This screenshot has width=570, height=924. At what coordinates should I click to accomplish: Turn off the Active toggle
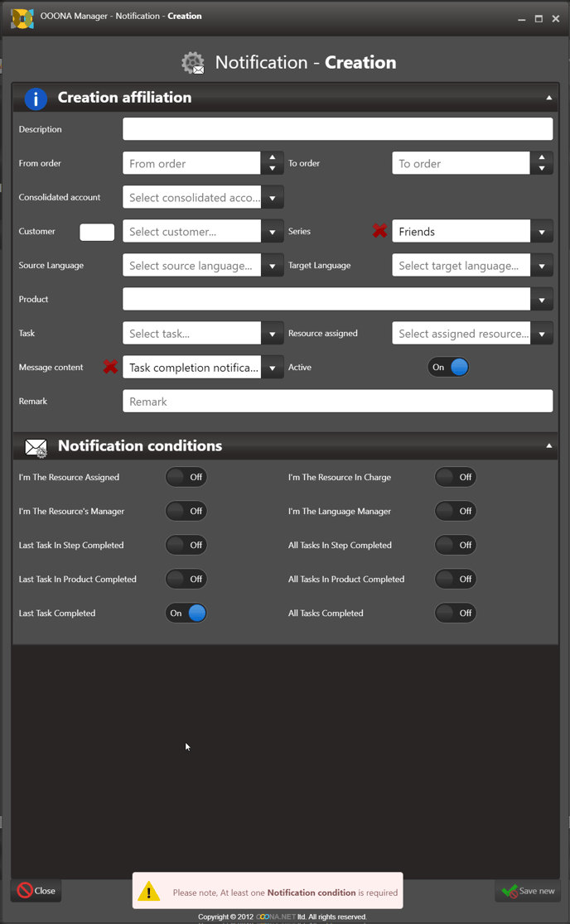point(448,367)
